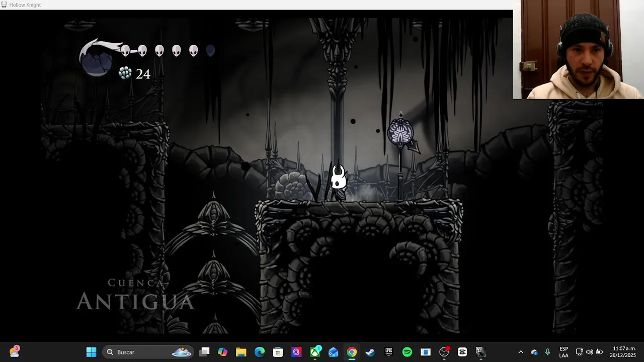Open Outlook from the taskbar
Viewport: 644px width, 362px height.
pos(333,352)
